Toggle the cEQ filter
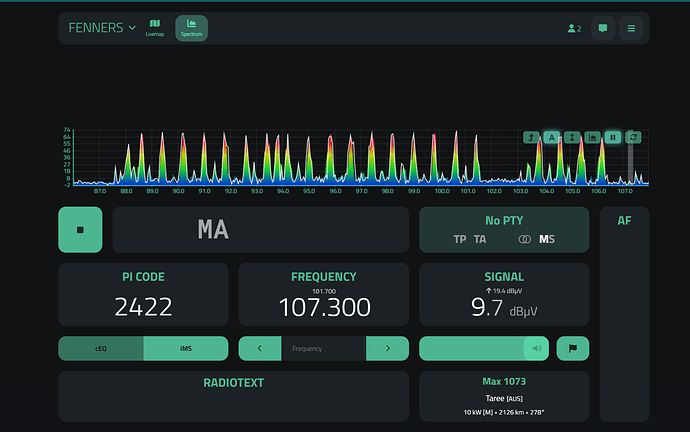This screenshot has height=432, width=690. pyautogui.click(x=100, y=348)
